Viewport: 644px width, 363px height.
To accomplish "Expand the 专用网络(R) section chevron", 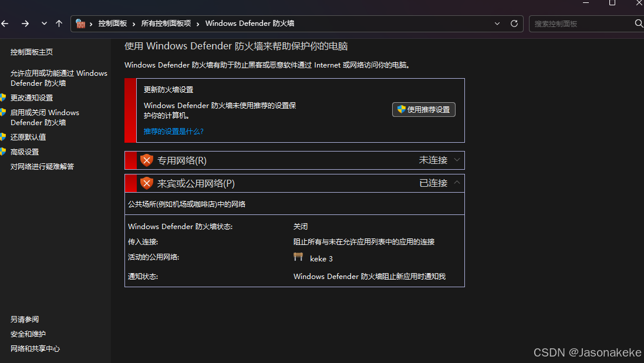I will (457, 160).
